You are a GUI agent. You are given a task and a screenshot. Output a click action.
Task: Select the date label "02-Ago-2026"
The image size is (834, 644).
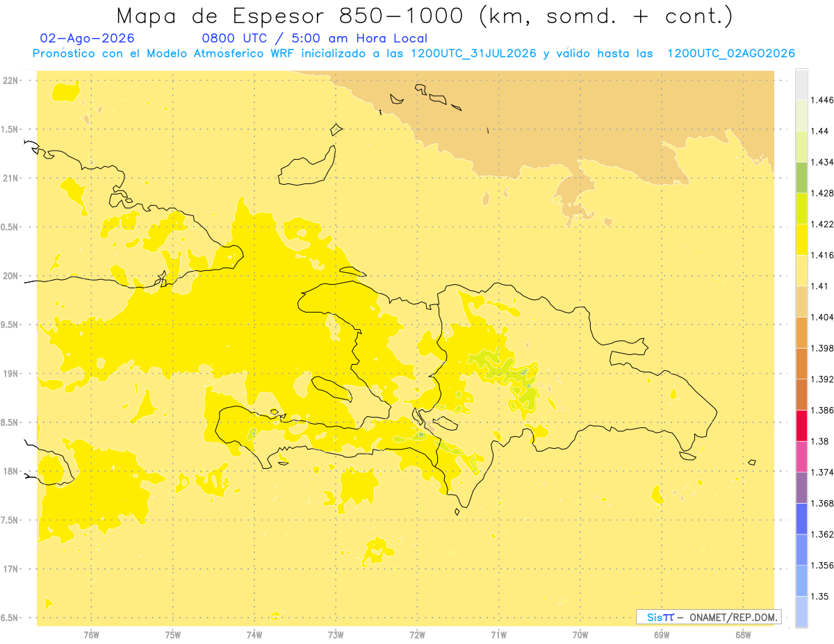click(88, 38)
